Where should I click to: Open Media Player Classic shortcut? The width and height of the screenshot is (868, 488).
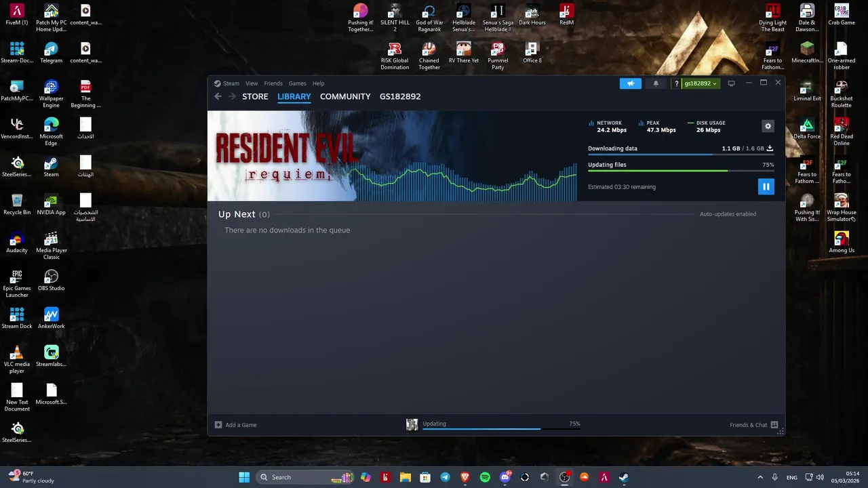click(x=51, y=245)
